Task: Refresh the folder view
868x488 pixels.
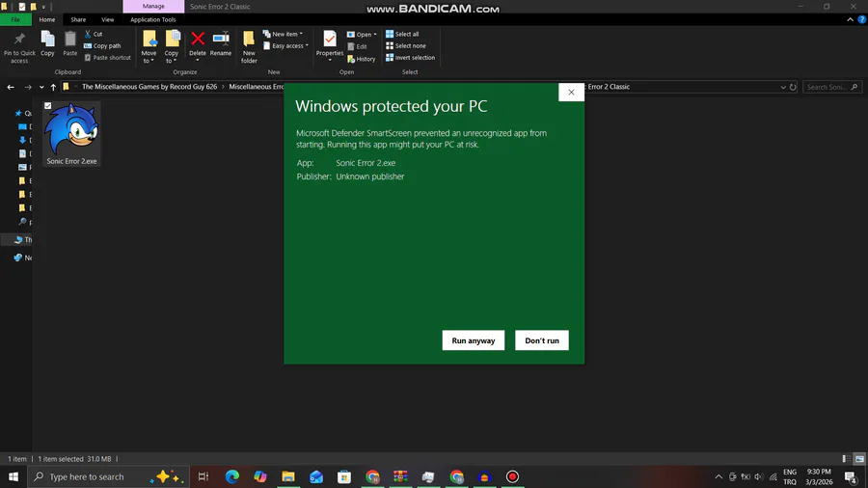Action: (793, 87)
